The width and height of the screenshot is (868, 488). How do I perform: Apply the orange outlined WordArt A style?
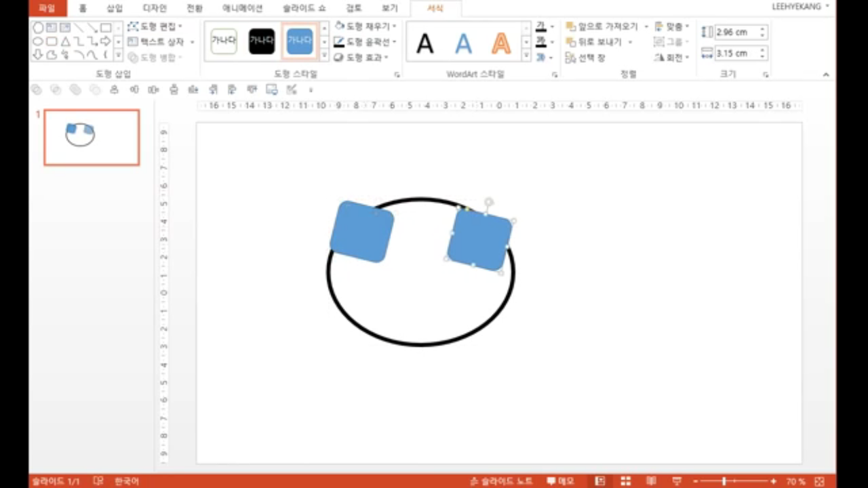click(x=501, y=43)
